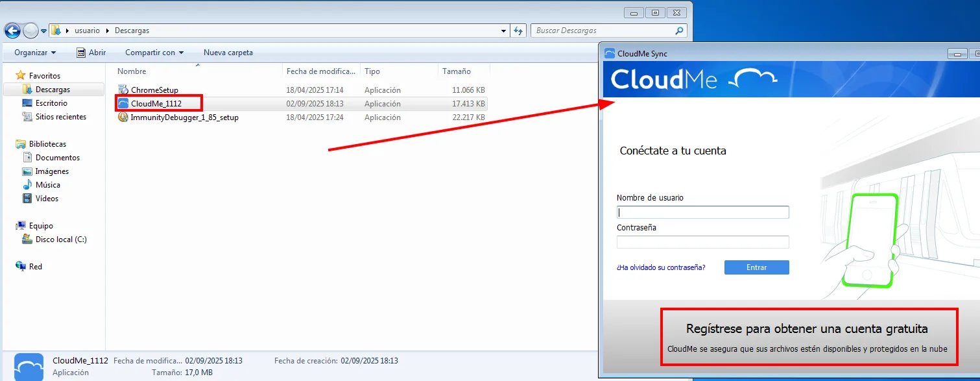Click the Abrir toolbar button
Image resolution: width=980 pixels, height=381 pixels.
pos(91,53)
